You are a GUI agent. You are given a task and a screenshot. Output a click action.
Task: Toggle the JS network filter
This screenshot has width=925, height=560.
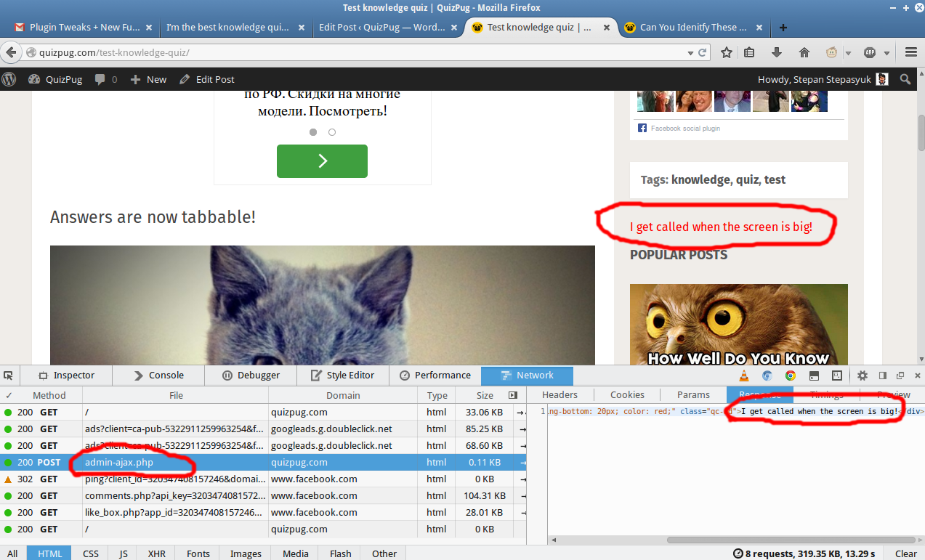pos(124,553)
